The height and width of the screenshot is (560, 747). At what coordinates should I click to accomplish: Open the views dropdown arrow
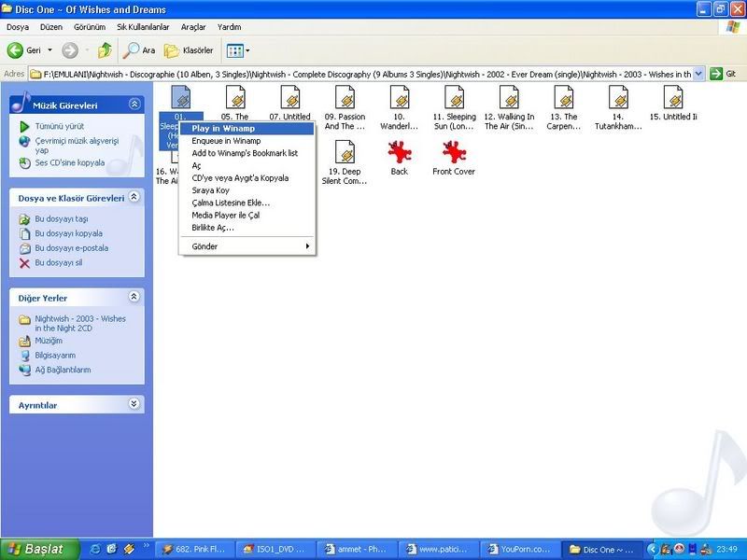247,50
